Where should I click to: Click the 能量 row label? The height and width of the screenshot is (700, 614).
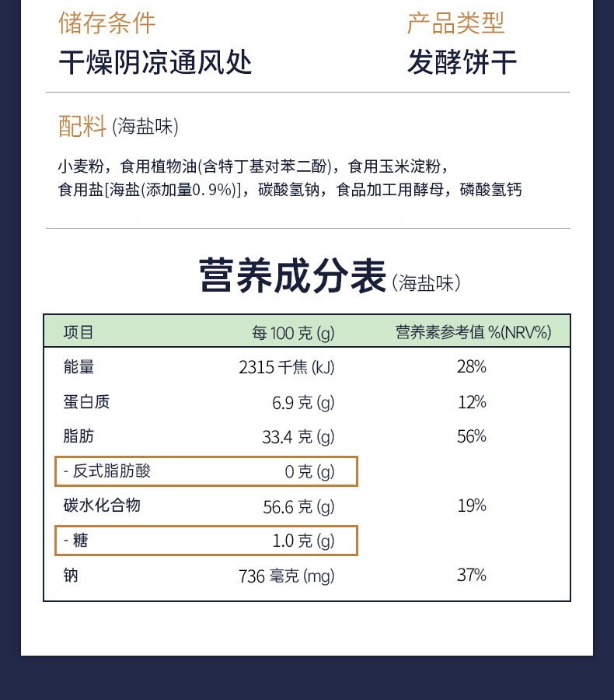[78, 367]
